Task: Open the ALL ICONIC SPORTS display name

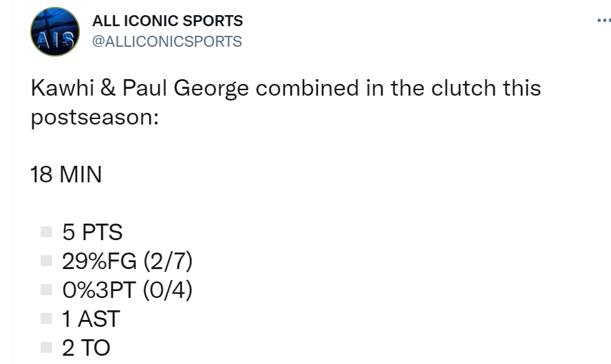Action: pos(168,21)
